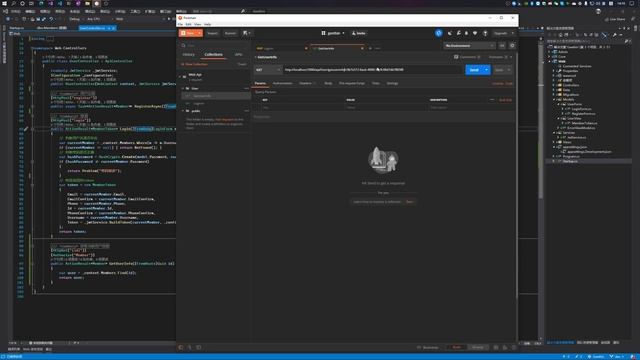Click the satellite capture requests icon
640x360 pixels.
[x=450, y=33]
